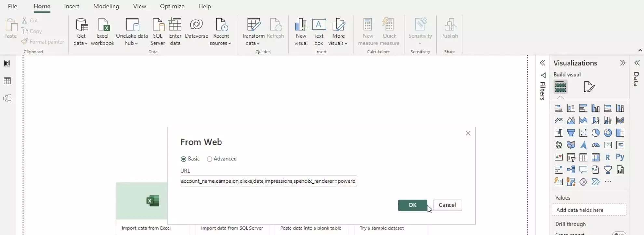Pick the Python visual
Viewport: 644px width, 235px height.
[620, 157]
